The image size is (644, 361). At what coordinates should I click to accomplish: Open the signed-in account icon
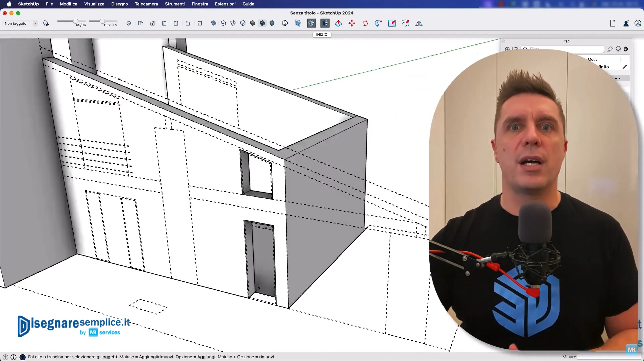click(638, 23)
